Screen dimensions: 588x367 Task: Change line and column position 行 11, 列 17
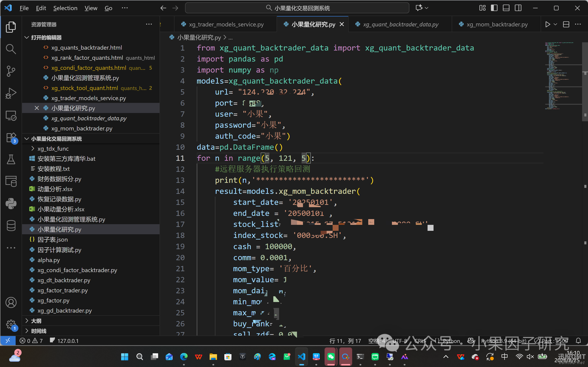(345, 341)
